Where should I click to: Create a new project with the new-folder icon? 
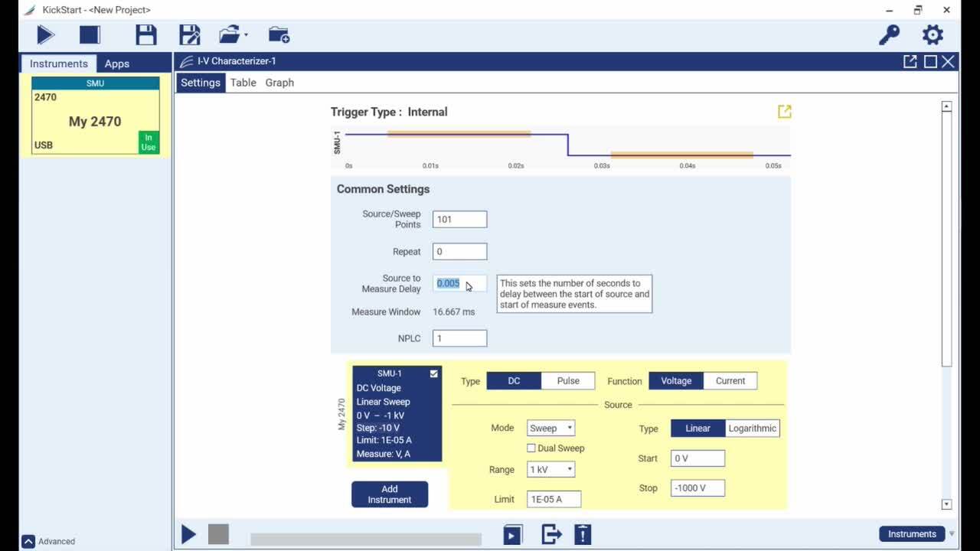279,34
